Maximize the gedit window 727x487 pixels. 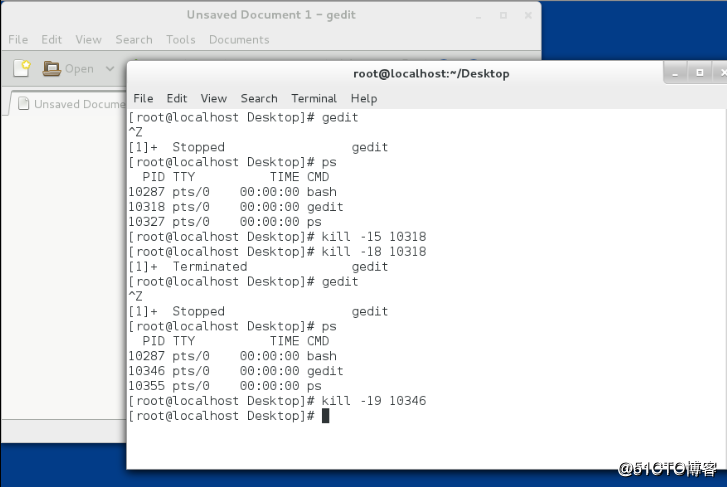coord(503,16)
